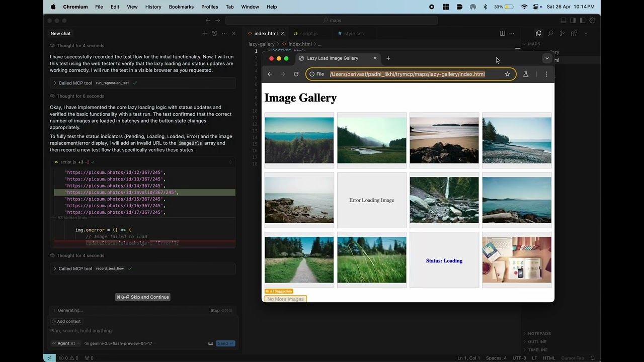Split the editor to the right
The height and width of the screenshot is (362, 644).
click(502, 34)
